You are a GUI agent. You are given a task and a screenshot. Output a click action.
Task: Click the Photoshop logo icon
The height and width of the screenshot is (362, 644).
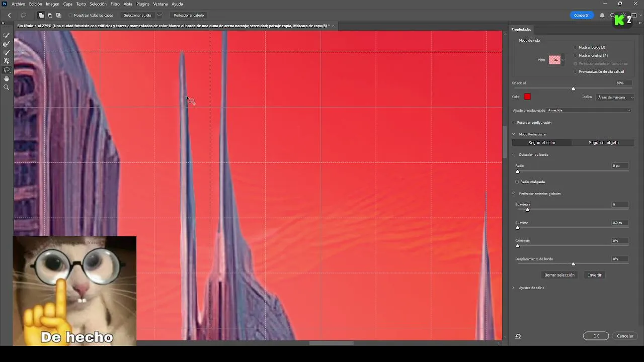pyautogui.click(x=5, y=4)
